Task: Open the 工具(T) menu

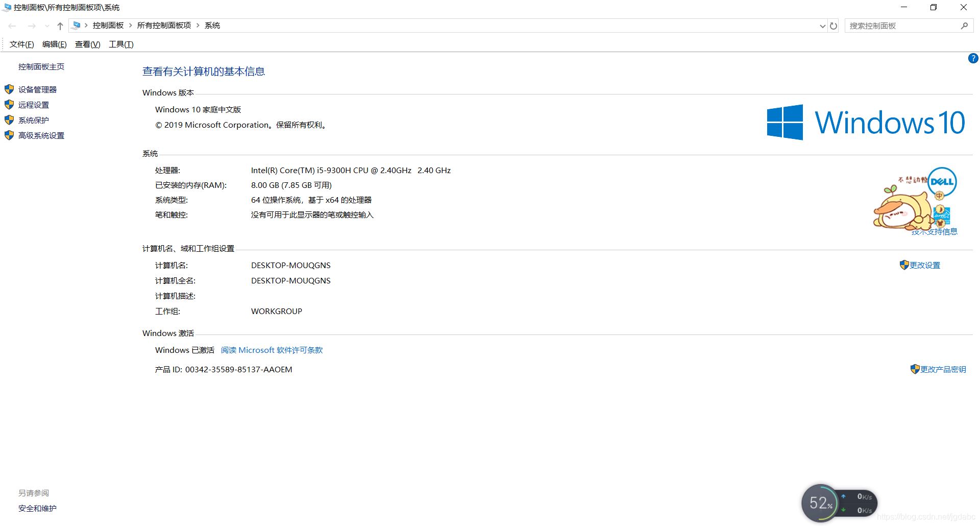Action: [121, 44]
